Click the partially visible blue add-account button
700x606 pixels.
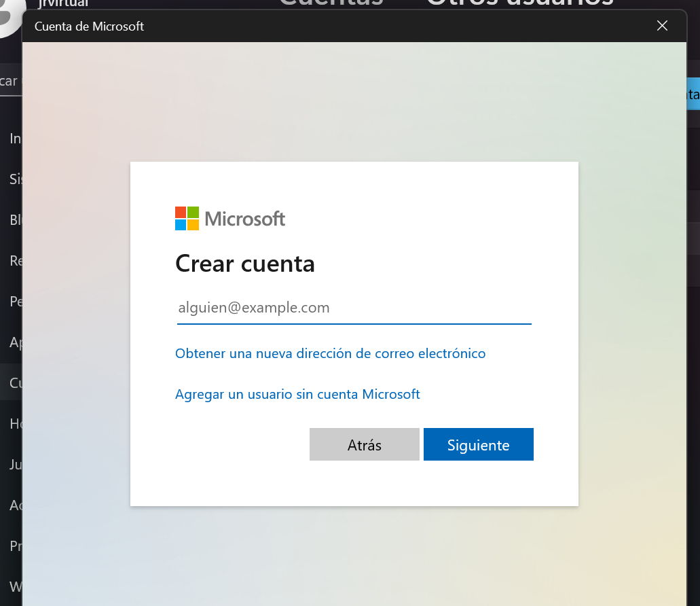coord(693,94)
